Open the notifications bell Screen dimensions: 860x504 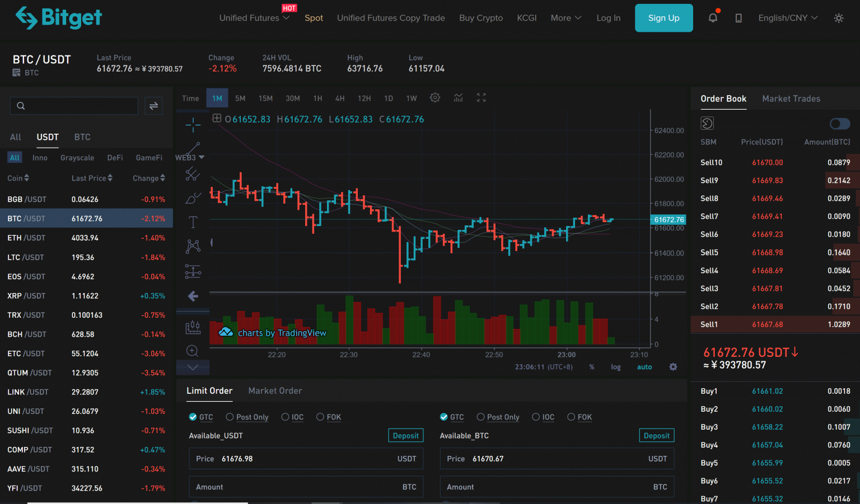(712, 17)
